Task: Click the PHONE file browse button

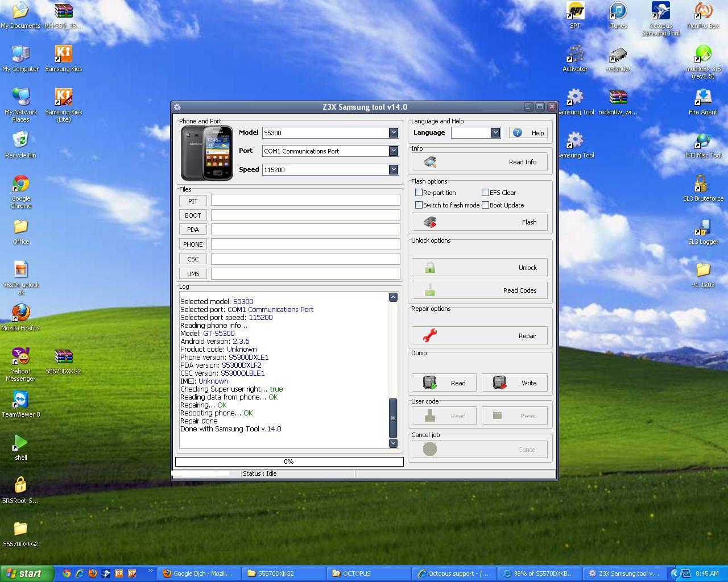Action: 193,244
